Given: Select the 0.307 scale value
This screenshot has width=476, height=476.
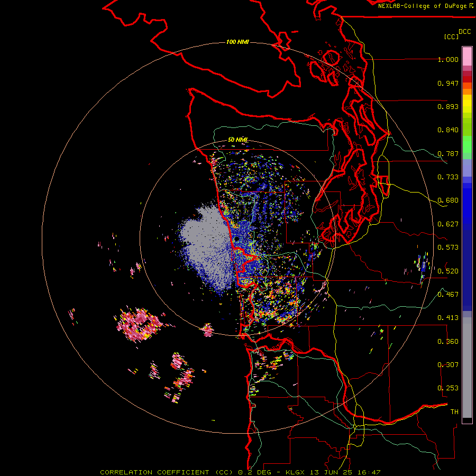Looking at the screenshot, I should (x=448, y=364).
